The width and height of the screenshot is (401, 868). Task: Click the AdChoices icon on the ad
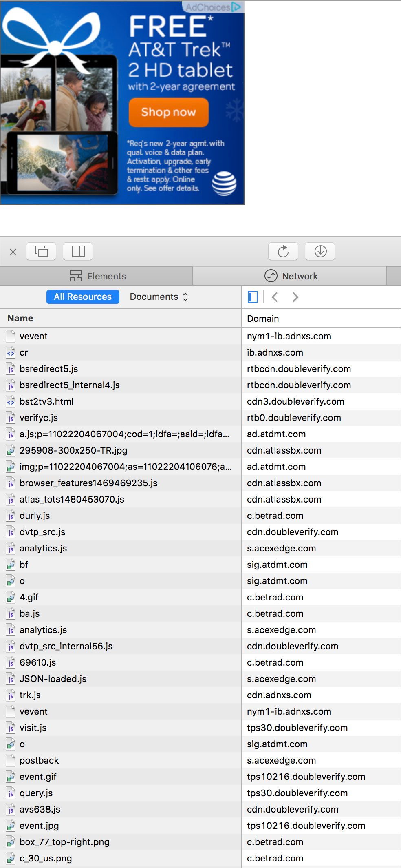point(236,7)
